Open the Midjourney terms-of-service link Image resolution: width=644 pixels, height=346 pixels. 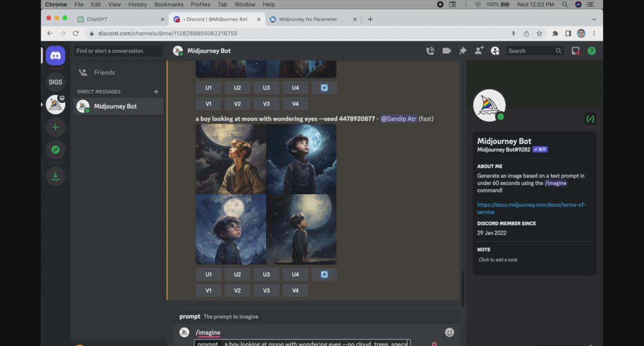[531, 208]
